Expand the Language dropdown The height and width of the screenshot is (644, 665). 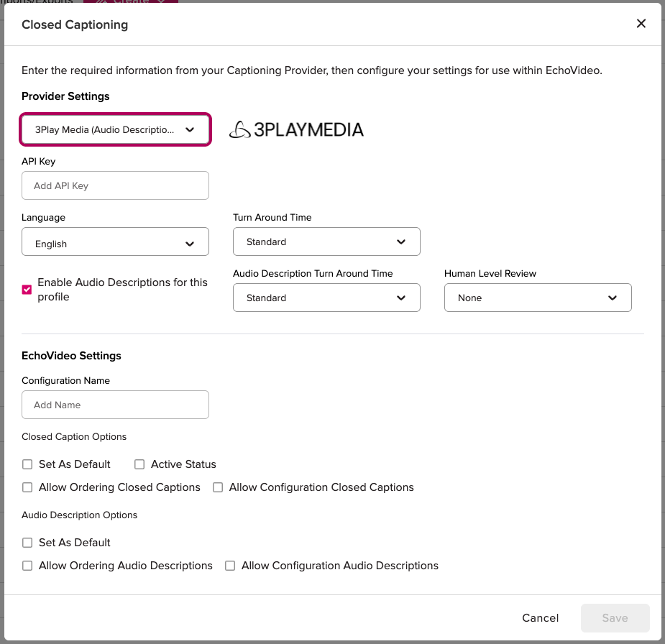[x=115, y=244]
